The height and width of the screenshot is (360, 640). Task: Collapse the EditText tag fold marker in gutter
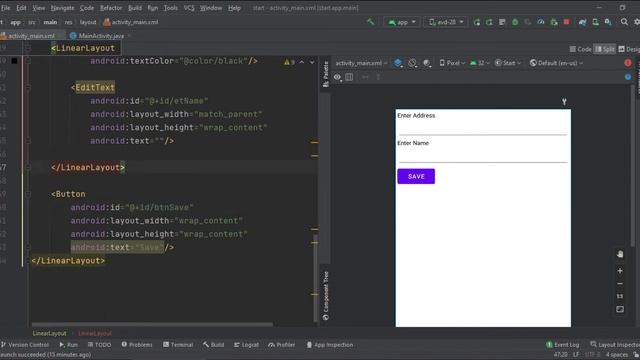coord(28,87)
